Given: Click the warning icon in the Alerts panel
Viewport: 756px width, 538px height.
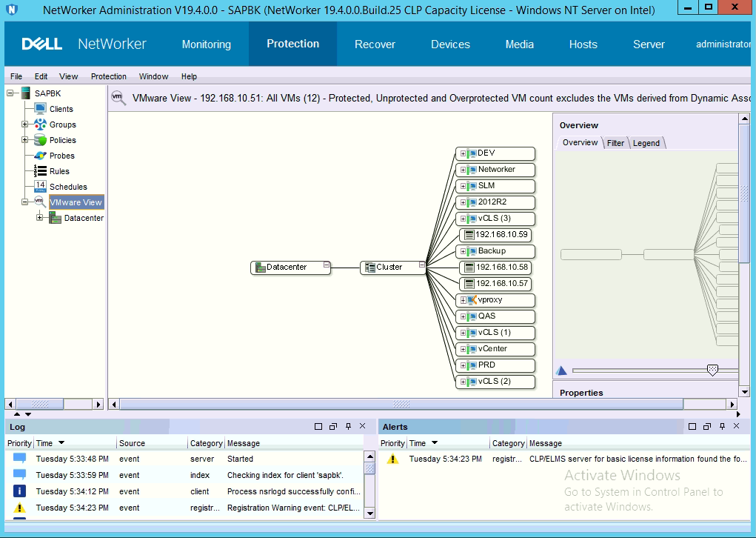Looking at the screenshot, I should point(392,459).
